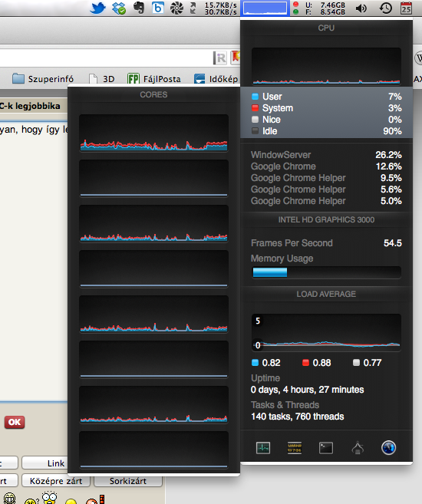This screenshot has height=504, width=422.
Task: Open the 3D bookmark
Action: [101, 79]
